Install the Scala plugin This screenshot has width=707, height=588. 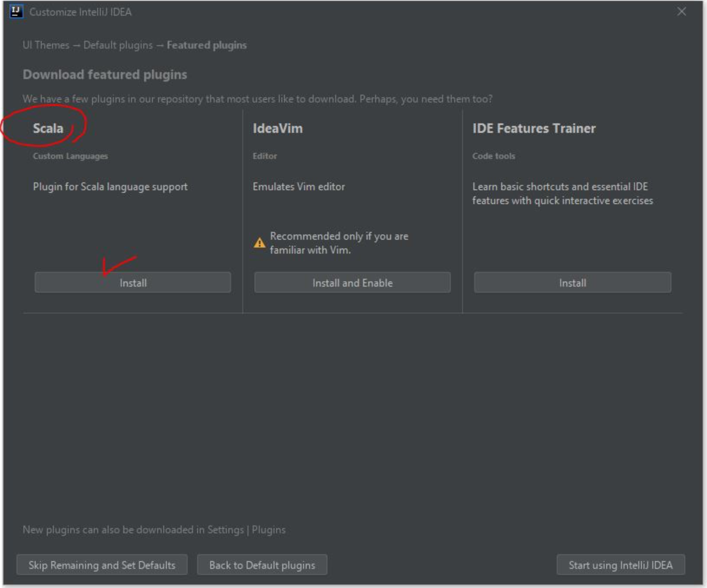click(132, 283)
